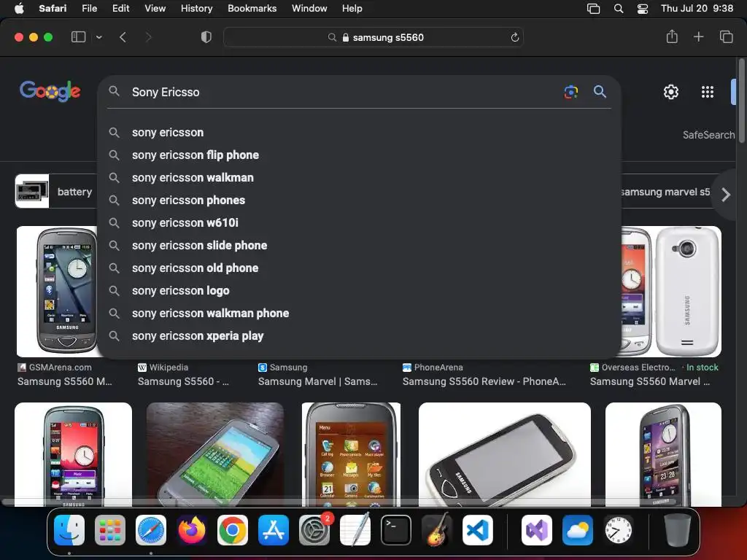Open the Safari share menu
Image resolution: width=747 pixels, height=560 pixels.
pyautogui.click(x=672, y=36)
